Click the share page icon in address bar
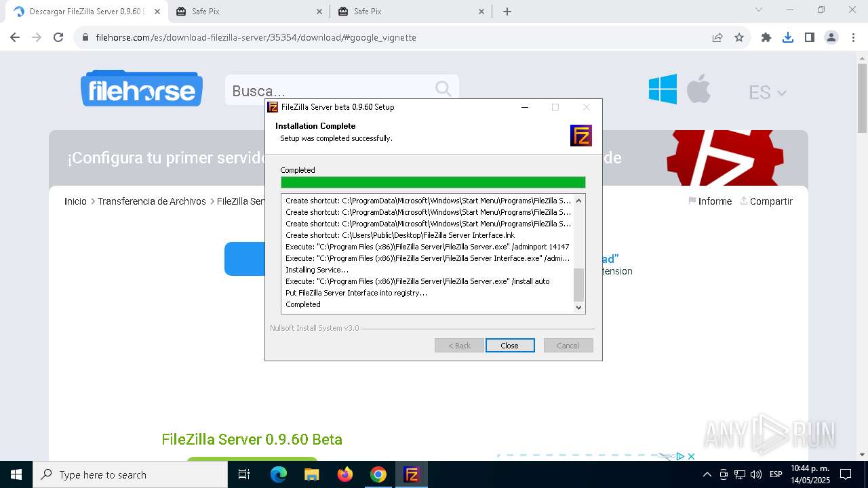868x488 pixels. click(717, 37)
